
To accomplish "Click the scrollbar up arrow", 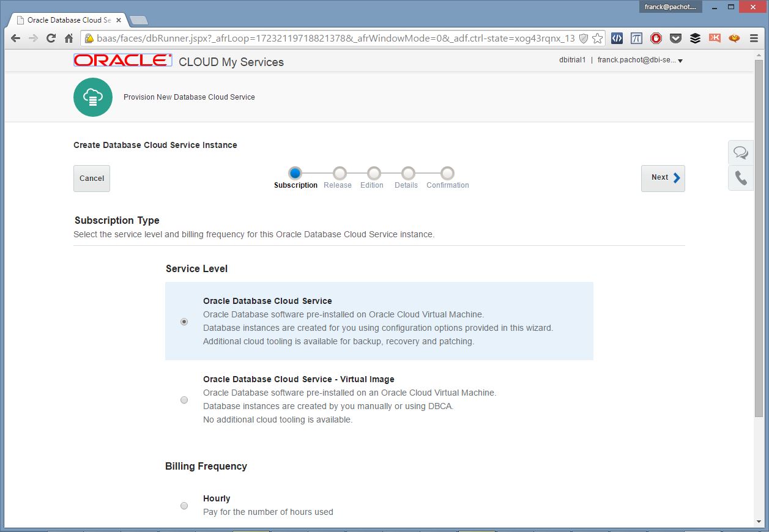I will click(759, 54).
